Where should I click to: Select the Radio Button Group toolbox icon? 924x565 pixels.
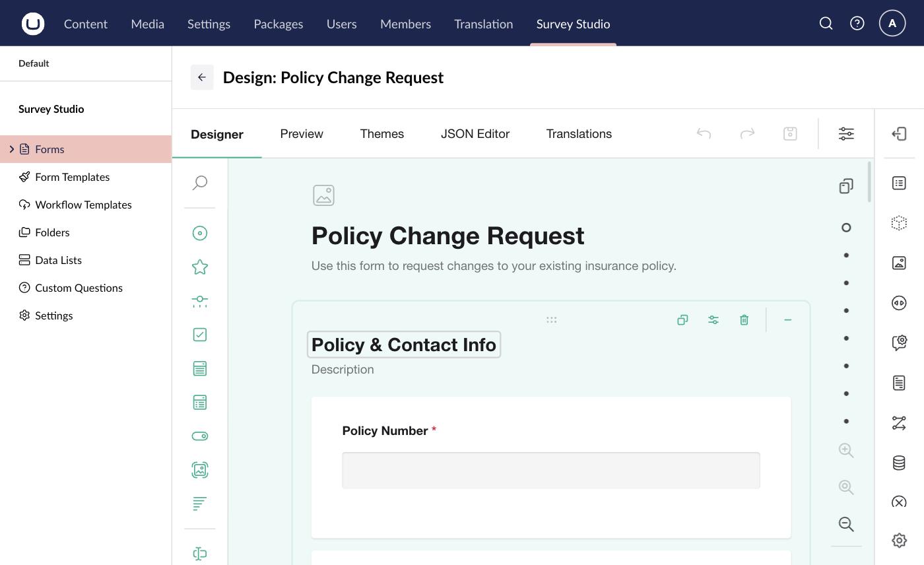(x=200, y=233)
